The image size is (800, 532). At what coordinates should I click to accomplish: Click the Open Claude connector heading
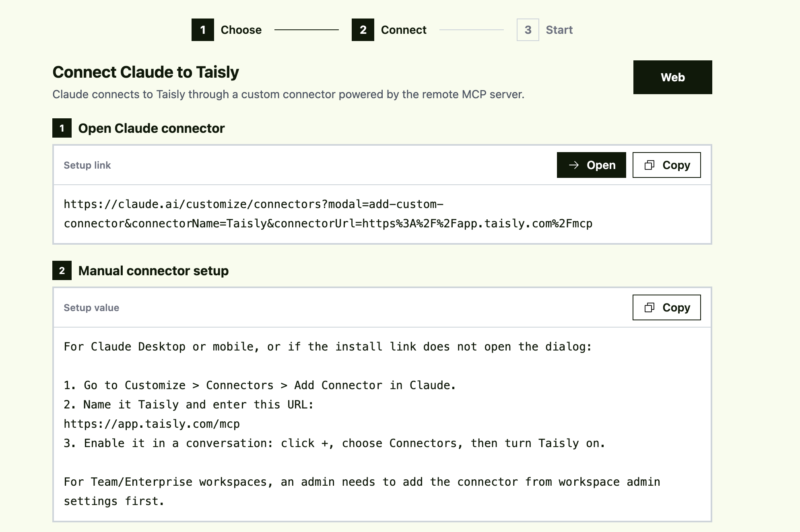[151, 128]
